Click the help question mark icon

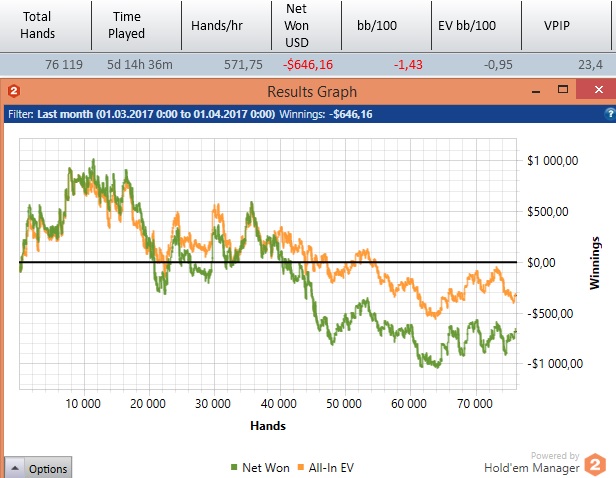(610, 114)
